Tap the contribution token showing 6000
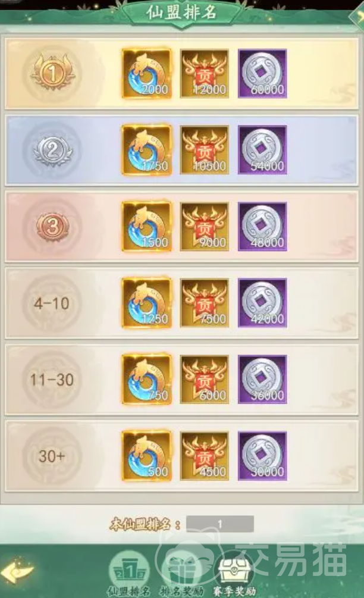This screenshot has width=364, height=598. pos(204,380)
